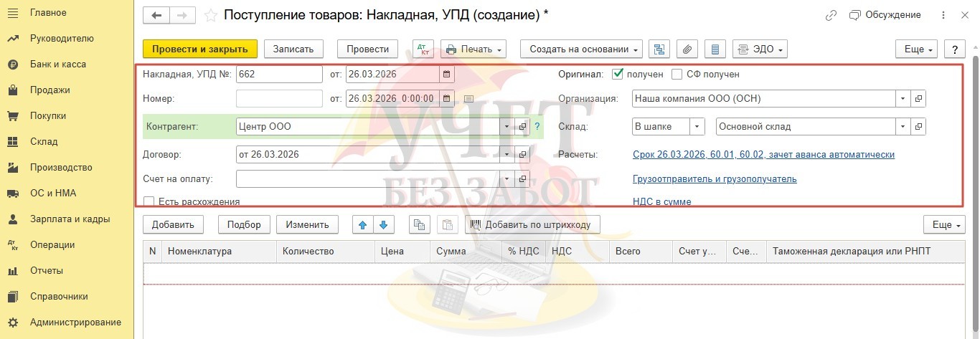
Task: Open the document structure icon
Action: pos(659,49)
